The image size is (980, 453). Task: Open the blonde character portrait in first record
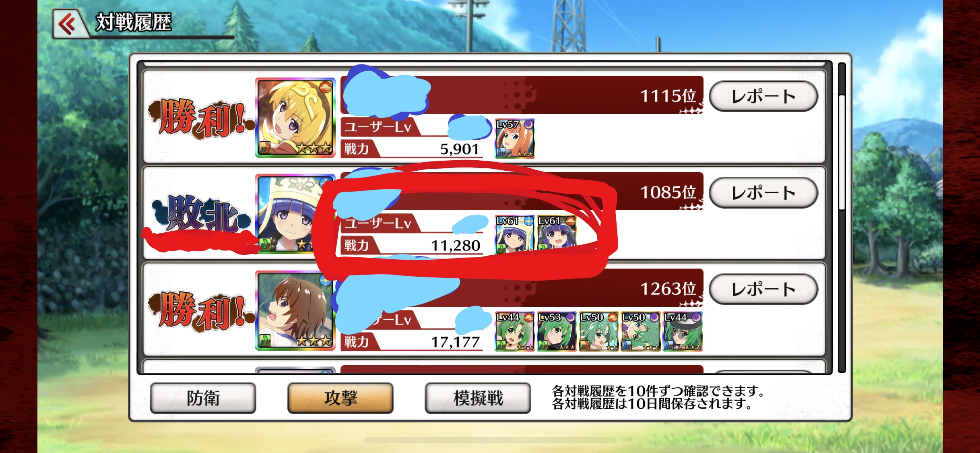295,118
